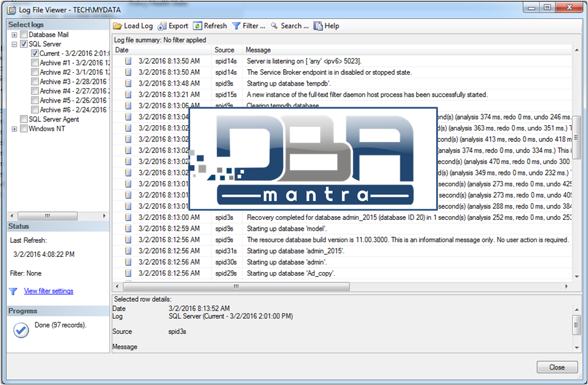Screen dimensions: 588x385
Task: Expand the Database Mail tree node
Action: pyautogui.click(x=14, y=35)
